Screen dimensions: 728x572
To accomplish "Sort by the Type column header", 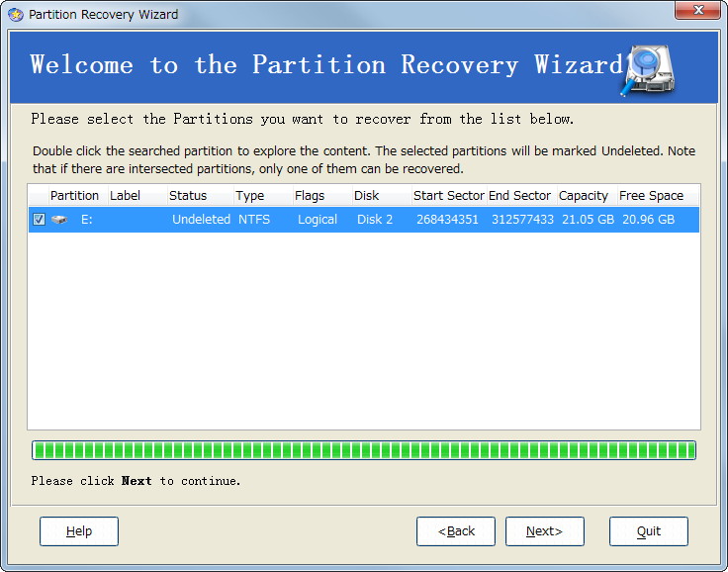I will [263, 196].
